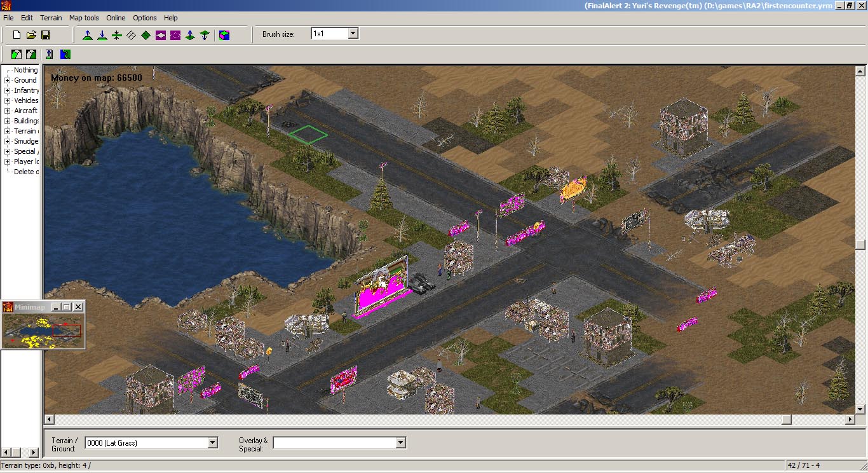Click the '42 / 71 - 4' coordinates readout
This screenshot has height=473, width=868.
pos(804,466)
